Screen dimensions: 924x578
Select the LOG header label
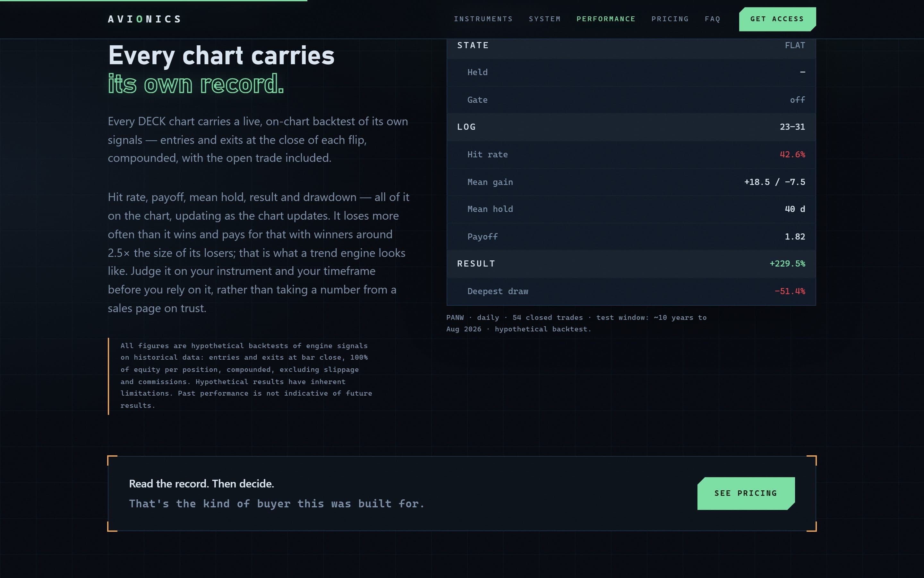[x=466, y=127]
